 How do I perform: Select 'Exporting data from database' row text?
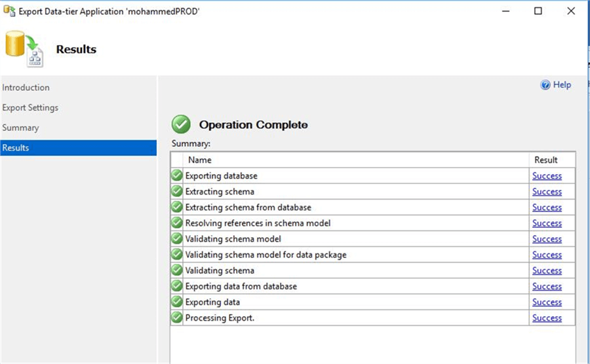click(241, 286)
